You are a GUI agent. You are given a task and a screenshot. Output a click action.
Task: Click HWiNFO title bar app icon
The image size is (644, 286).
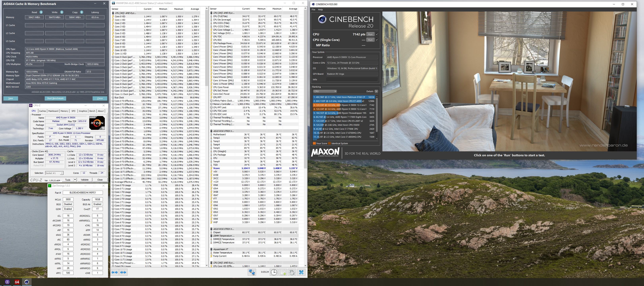113,3
